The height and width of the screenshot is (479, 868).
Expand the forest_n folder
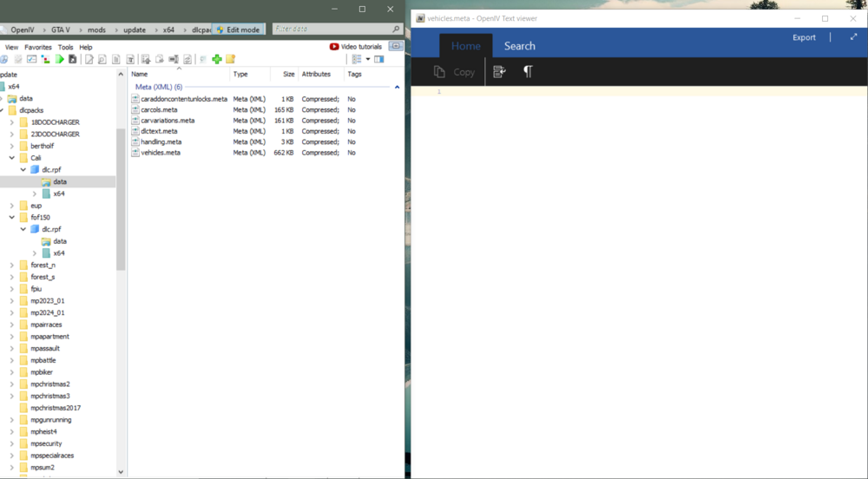[x=11, y=266]
